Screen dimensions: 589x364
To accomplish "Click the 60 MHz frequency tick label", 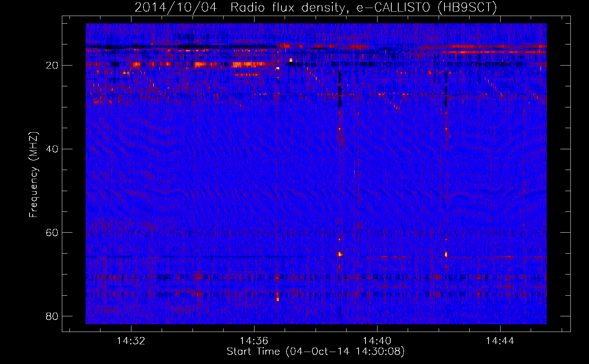I will pyautogui.click(x=52, y=232).
